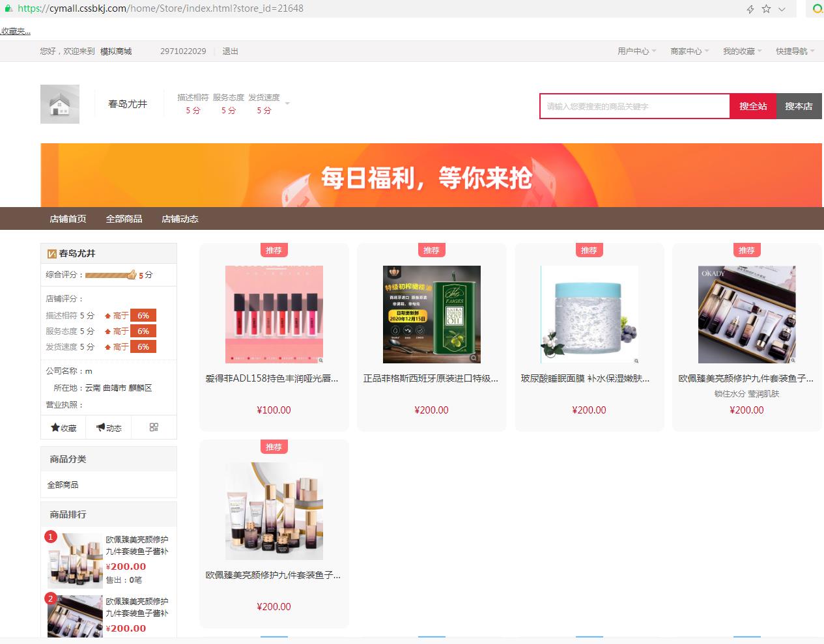Click magnifier icon on lipstick product image
The image size is (824, 644).
click(320, 359)
